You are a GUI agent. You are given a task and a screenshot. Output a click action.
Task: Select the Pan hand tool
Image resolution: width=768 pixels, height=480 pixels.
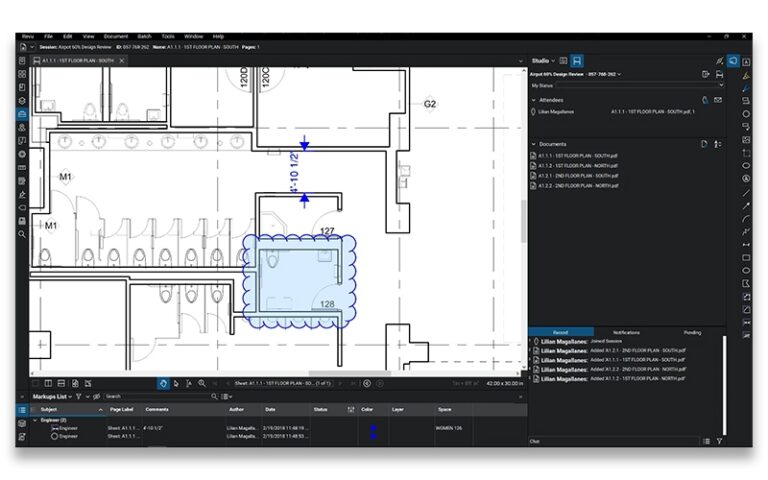[163, 384]
